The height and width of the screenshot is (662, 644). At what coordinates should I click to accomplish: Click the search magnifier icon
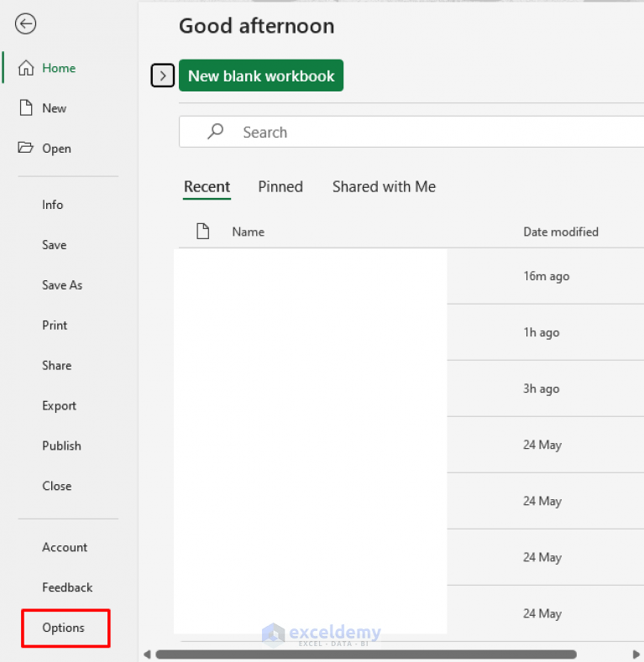tap(216, 131)
